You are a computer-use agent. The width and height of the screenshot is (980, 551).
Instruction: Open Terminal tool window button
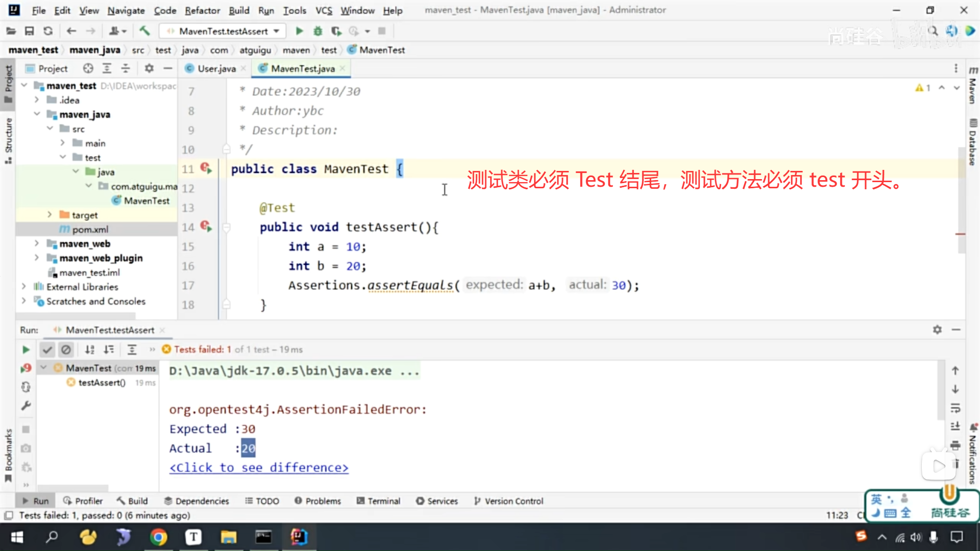point(378,501)
